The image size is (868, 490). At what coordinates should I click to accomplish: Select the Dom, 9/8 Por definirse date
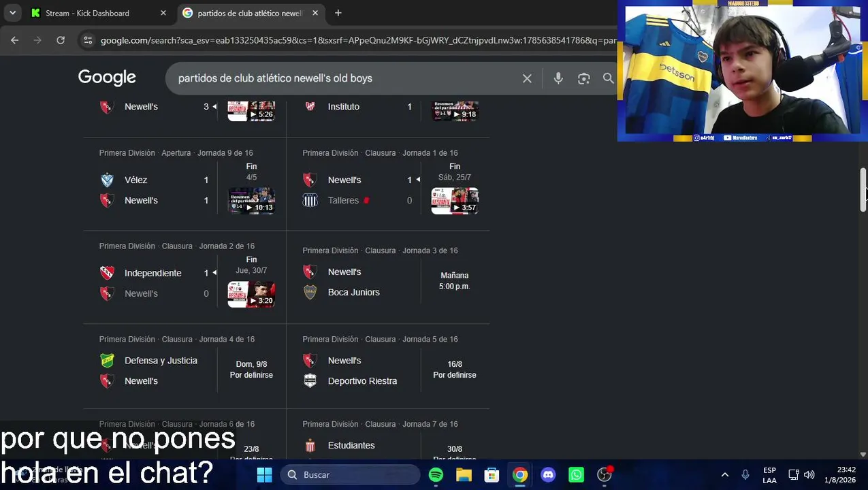pos(251,370)
